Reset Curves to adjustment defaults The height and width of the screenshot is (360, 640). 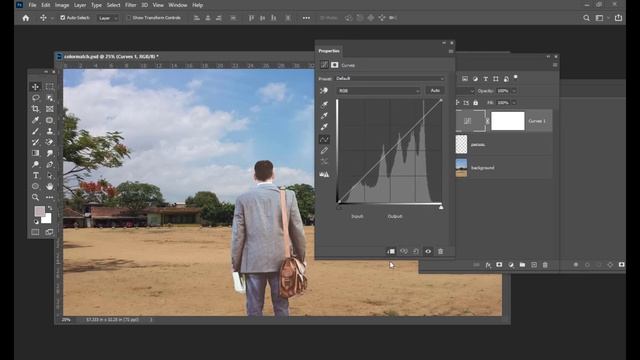(416, 251)
